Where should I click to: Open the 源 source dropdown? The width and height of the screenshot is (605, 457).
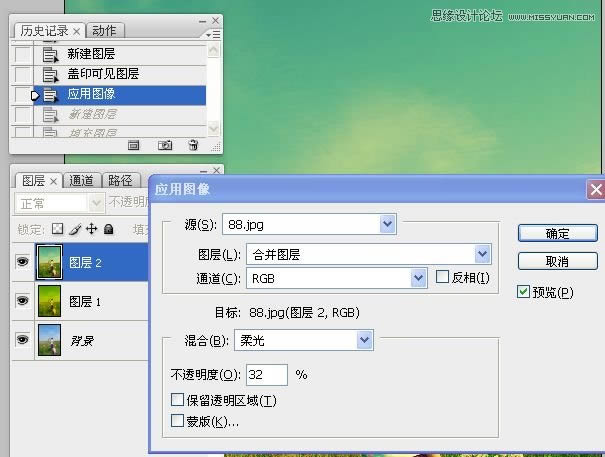tap(387, 224)
